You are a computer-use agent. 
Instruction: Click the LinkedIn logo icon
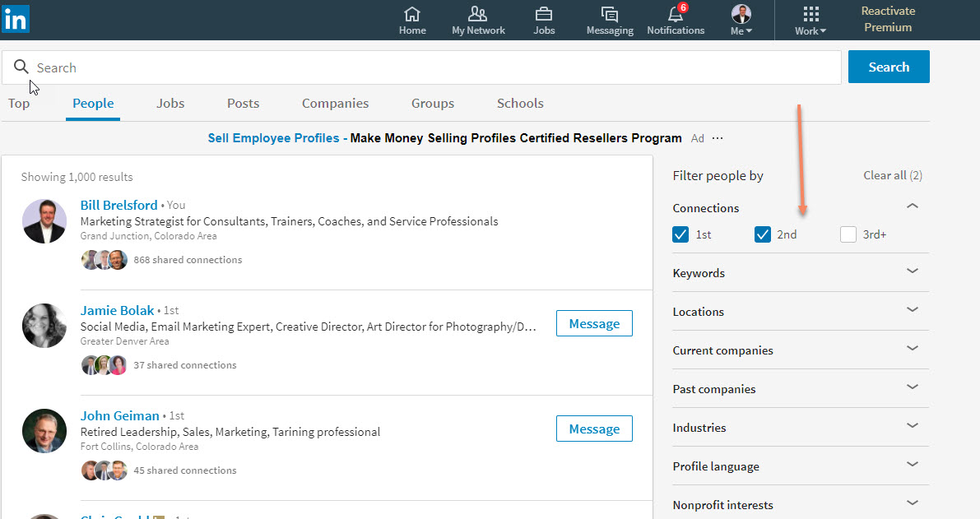click(16, 17)
